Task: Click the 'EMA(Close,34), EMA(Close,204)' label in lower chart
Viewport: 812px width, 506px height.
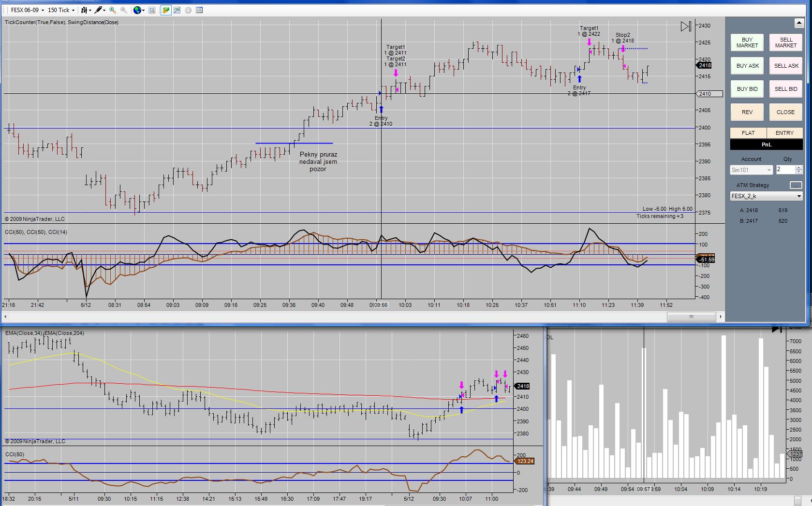Action: click(44, 333)
